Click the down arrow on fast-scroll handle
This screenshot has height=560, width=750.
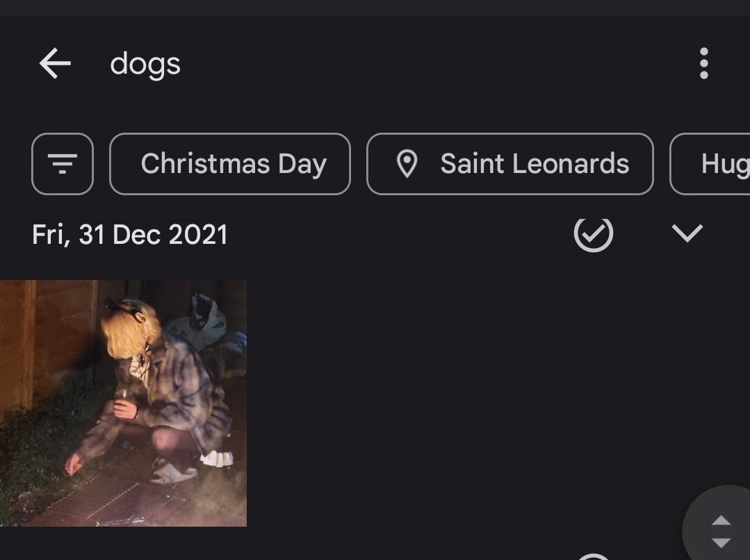click(722, 543)
